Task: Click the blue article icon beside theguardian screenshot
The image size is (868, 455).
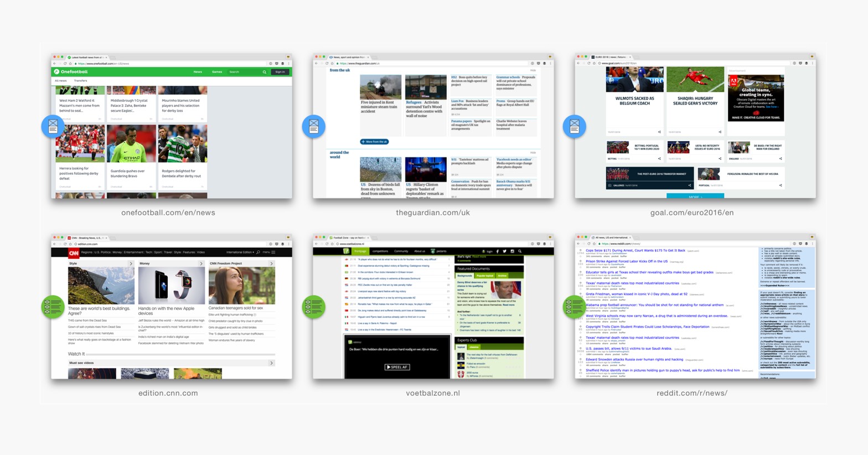Action: coord(314,127)
